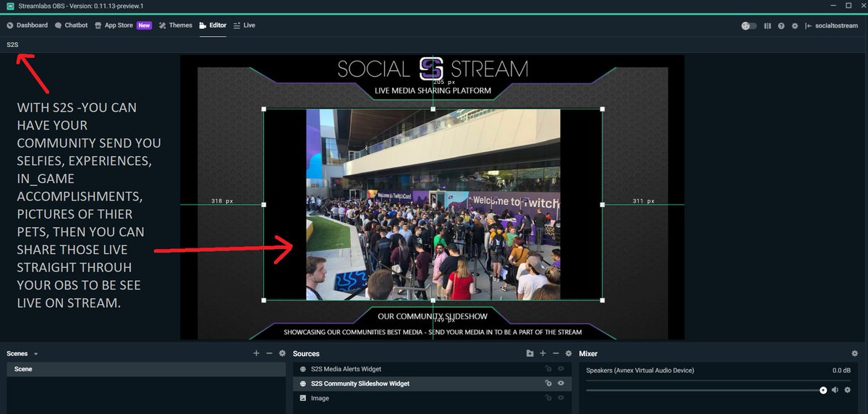This screenshot has width=868, height=414.
Task: Click the Mixer panel title
Action: coord(588,354)
